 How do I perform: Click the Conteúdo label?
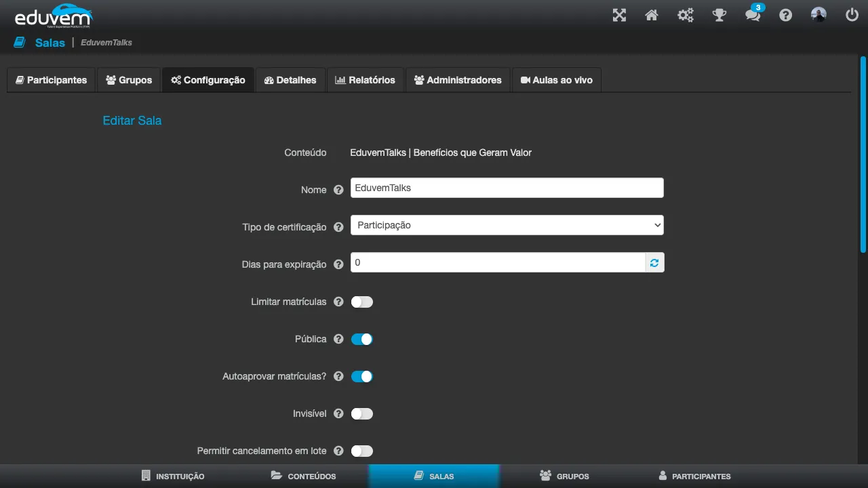(x=305, y=152)
